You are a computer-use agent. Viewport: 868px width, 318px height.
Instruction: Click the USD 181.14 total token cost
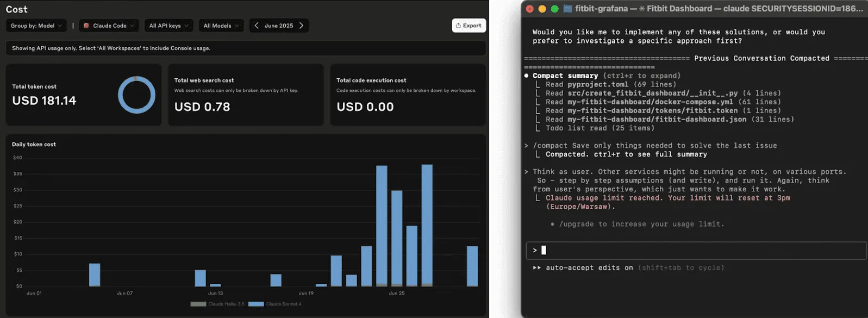click(44, 101)
